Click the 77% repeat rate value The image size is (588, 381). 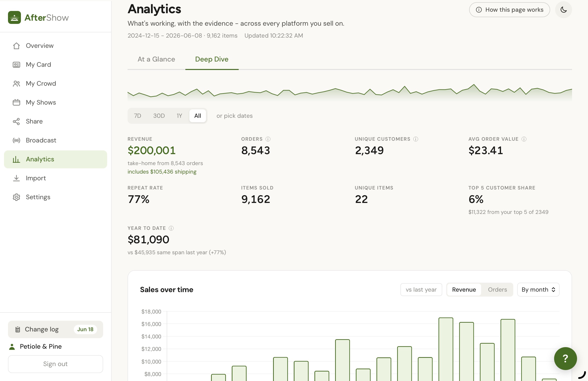click(139, 199)
